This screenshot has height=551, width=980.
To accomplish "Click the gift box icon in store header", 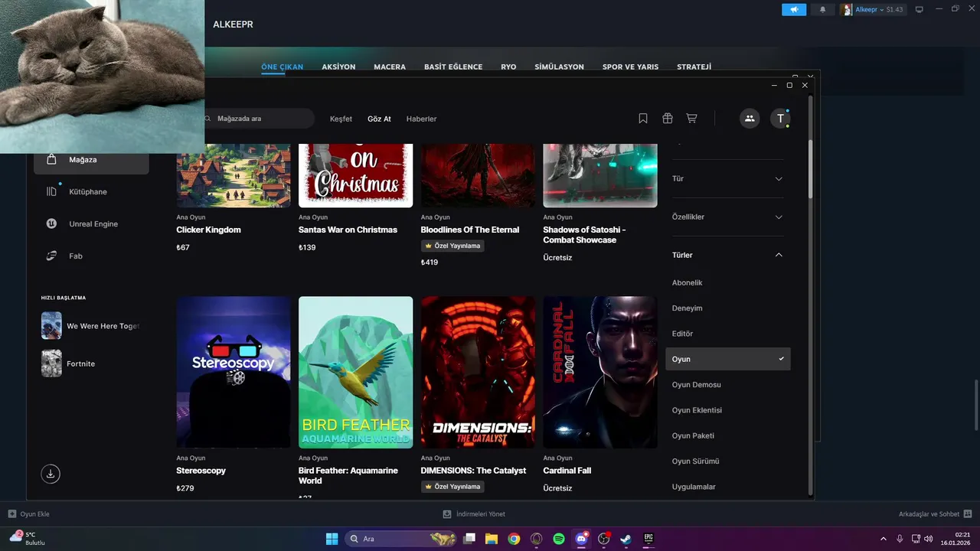I will pyautogui.click(x=668, y=119).
